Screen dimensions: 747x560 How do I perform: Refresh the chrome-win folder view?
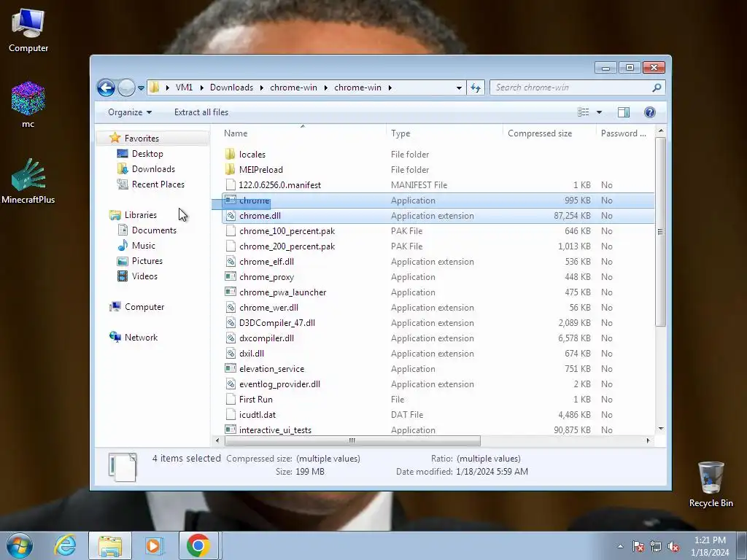point(476,87)
